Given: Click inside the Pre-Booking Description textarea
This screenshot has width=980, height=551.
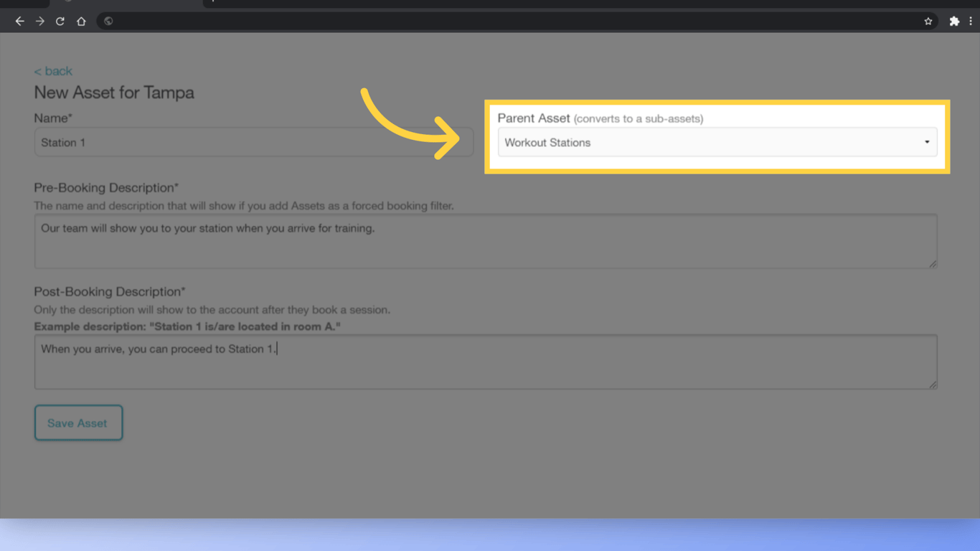Looking at the screenshot, I should [486, 240].
